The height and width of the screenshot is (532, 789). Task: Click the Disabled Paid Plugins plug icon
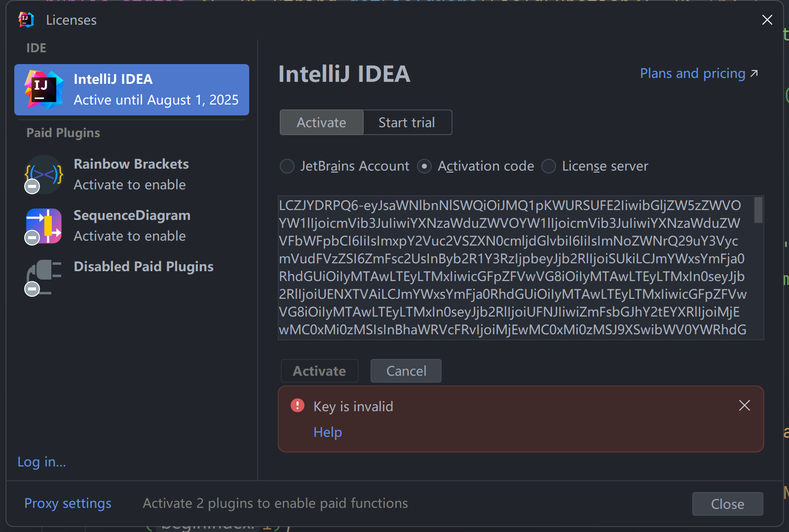43,278
